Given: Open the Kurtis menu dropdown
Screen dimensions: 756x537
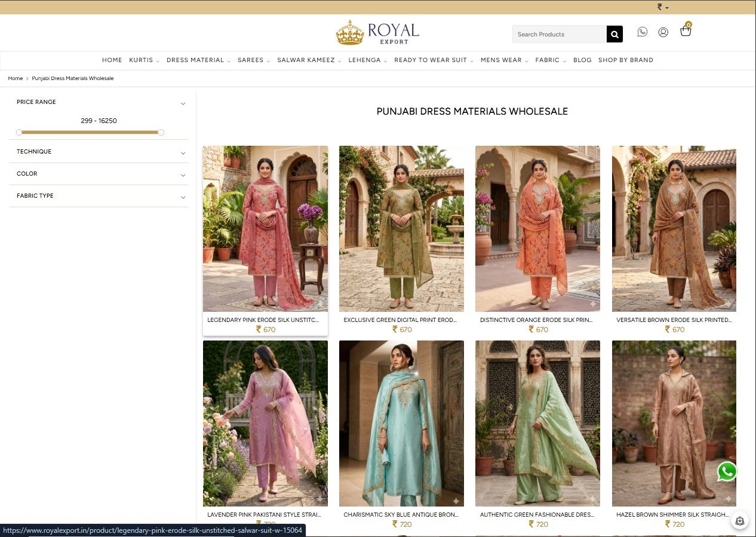Looking at the screenshot, I should coord(145,60).
